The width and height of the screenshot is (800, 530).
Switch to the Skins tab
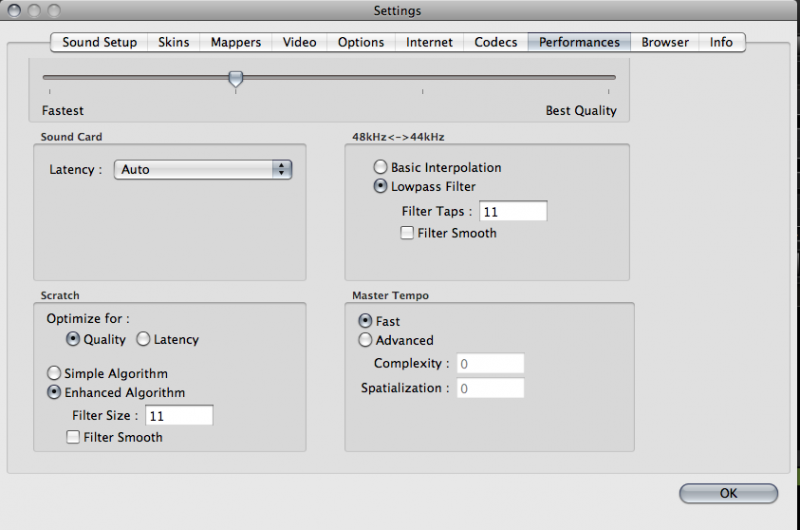[x=173, y=42]
